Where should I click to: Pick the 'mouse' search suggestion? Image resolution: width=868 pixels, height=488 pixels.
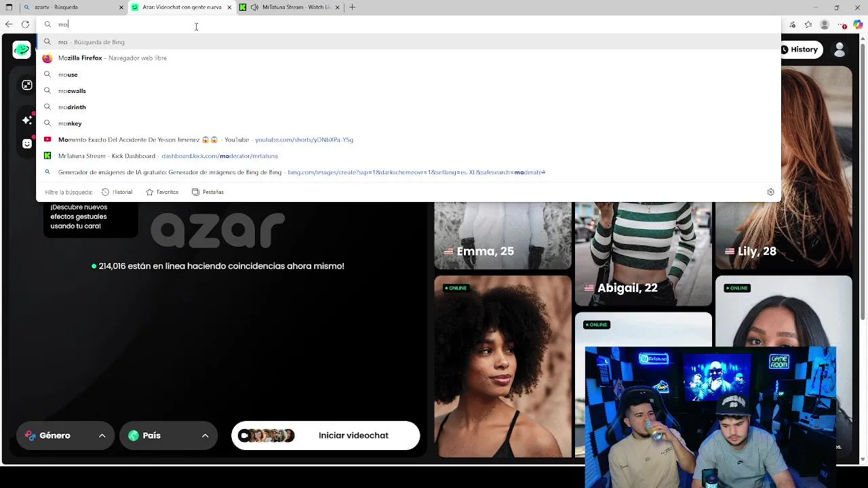point(408,75)
